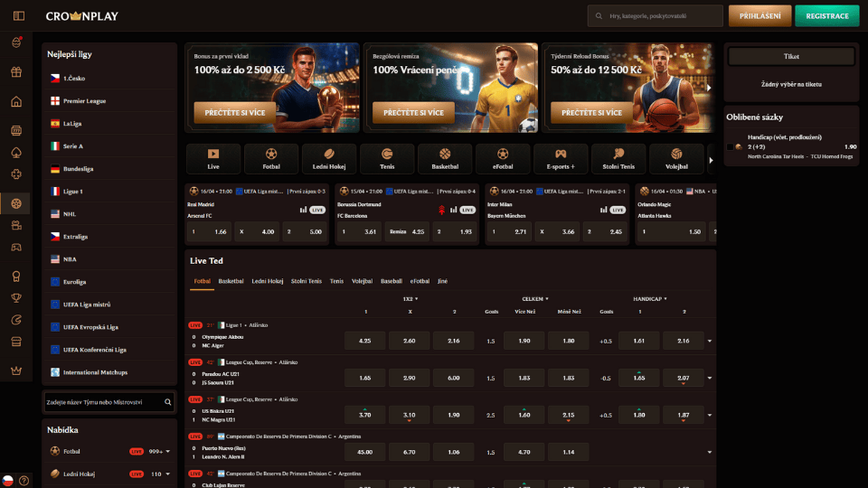This screenshot has height=488, width=868.
Task: Switch Live Ted to Tenis tab
Action: pyautogui.click(x=336, y=281)
